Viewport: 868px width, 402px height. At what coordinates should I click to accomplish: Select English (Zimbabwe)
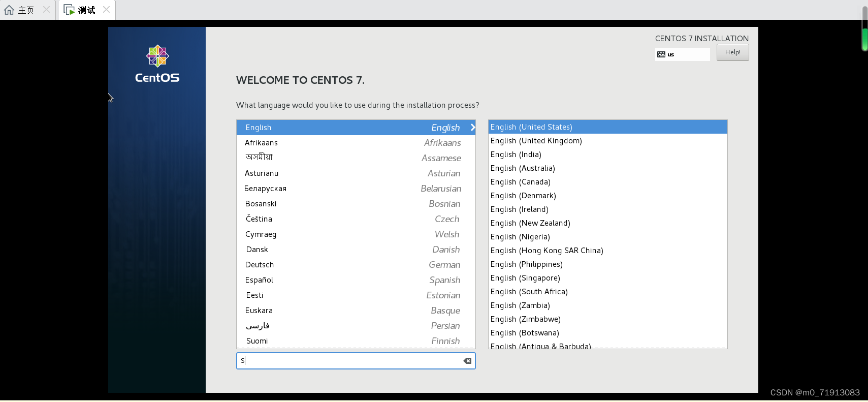coord(608,319)
